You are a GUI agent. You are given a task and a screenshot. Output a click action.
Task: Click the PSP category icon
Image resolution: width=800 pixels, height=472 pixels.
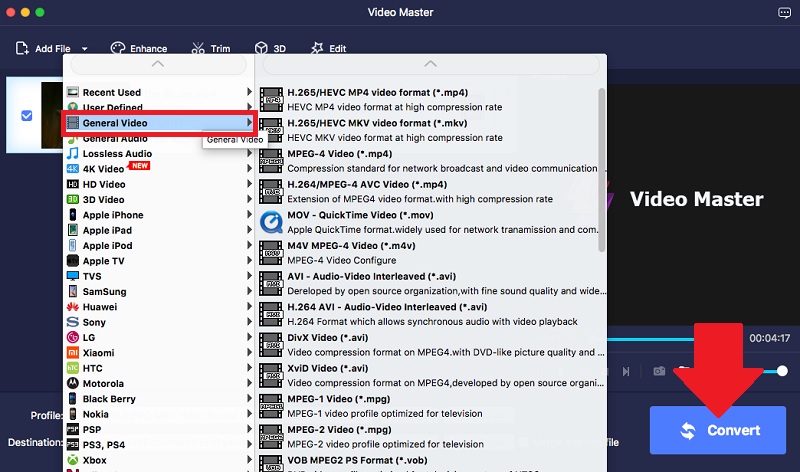(73, 429)
